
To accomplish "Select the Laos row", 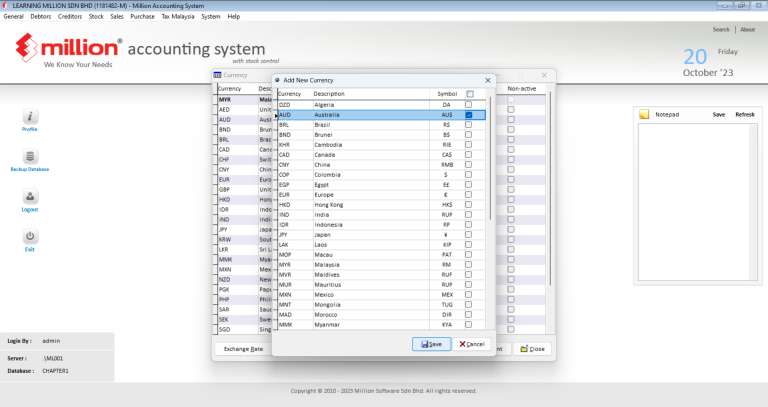I will coord(382,245).
